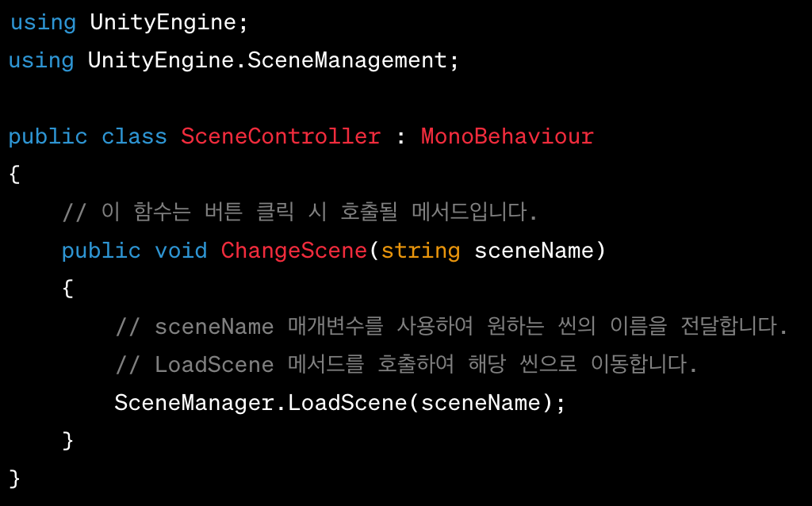This screenshot has width=812, height=506.
Task: Click the MonoBehaviour base class
Action: tap(507, 136)
